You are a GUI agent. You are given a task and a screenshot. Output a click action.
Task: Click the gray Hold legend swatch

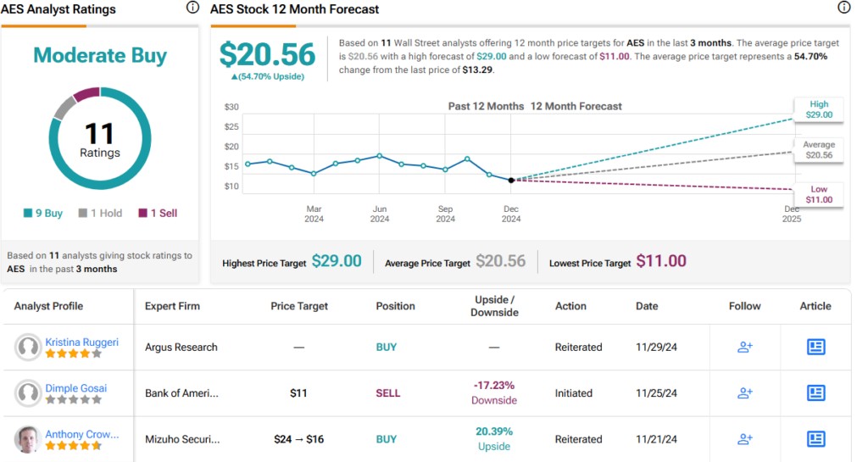pos(83,214)
